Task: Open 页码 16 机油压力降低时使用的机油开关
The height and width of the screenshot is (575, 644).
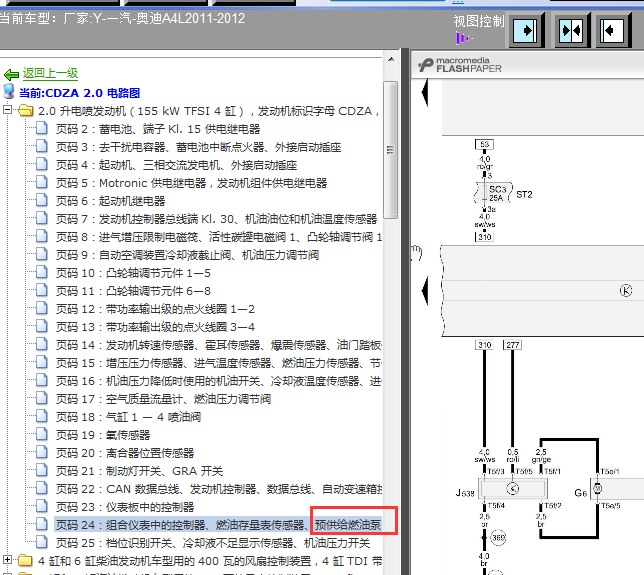Action: coord(219,381)
